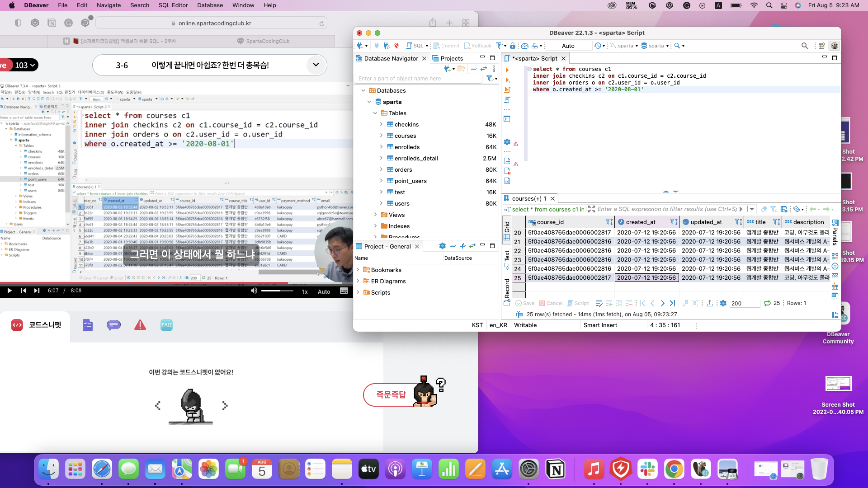Expand the Views folder
The height and width of the screenshot is (488, 868).
[x=375, y=215]
